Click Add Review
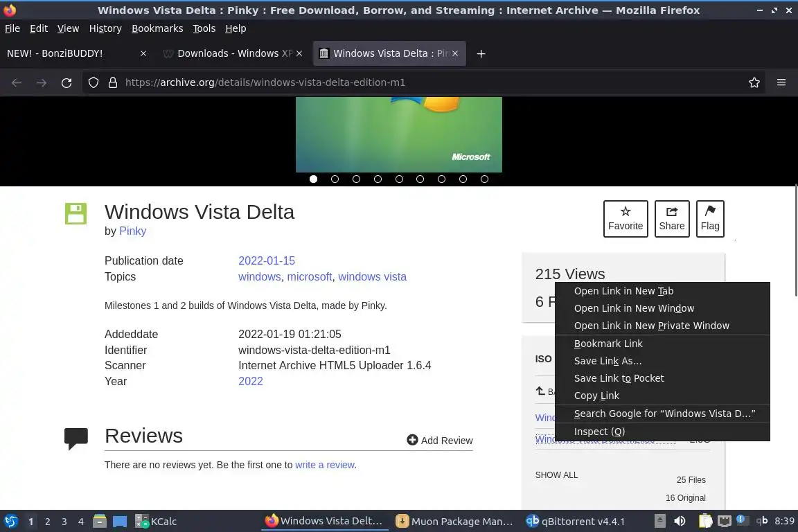This screenshot has width=798, height=532. [441, 441]
